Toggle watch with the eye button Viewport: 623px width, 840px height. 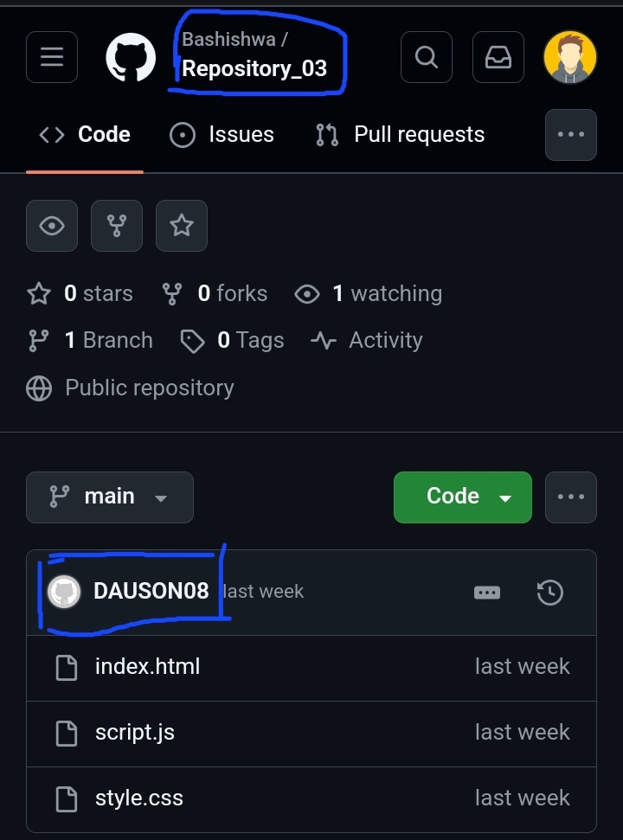click(x=52, y=226)
